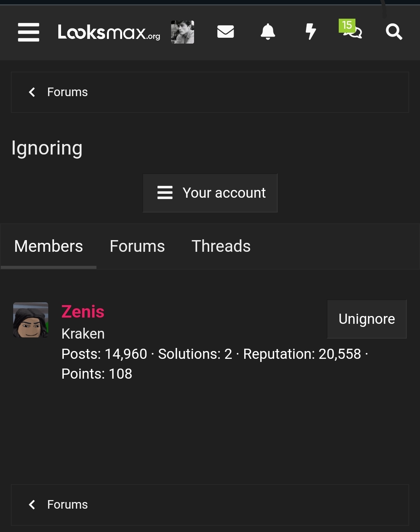Switch to the Forums ignore tab
The width and height of the screenshot is (420, 532).
(137, 246)
